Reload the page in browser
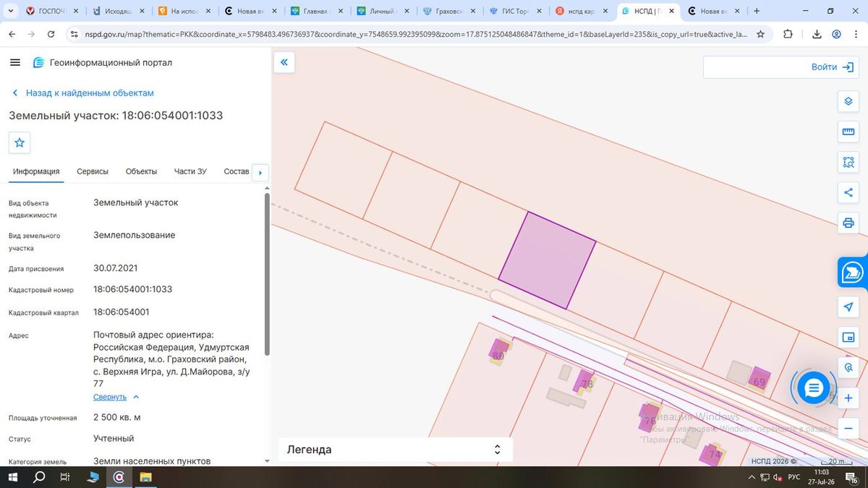The image size is (868, 488). pyautogui.click(x=51, y=34)
